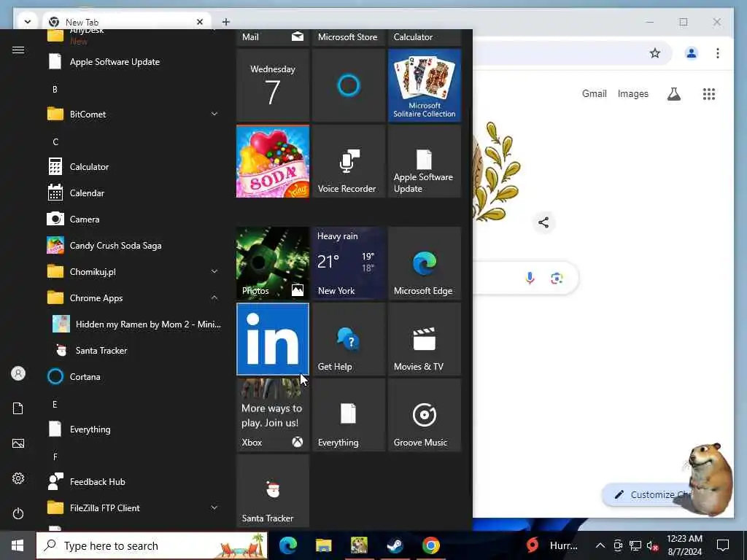Open the Movies & TV tile
Screen dimensions: 747x560
point(425,339)
